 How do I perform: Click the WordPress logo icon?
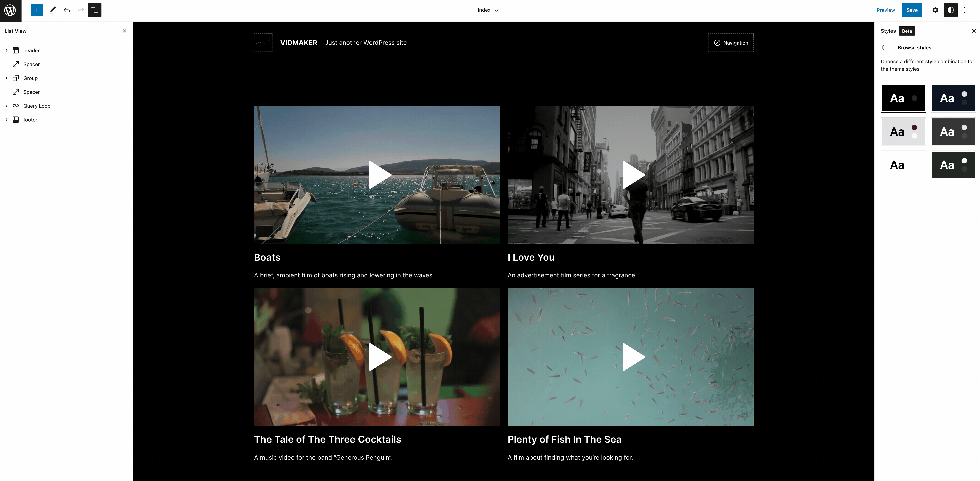click(x=10, y=10)
